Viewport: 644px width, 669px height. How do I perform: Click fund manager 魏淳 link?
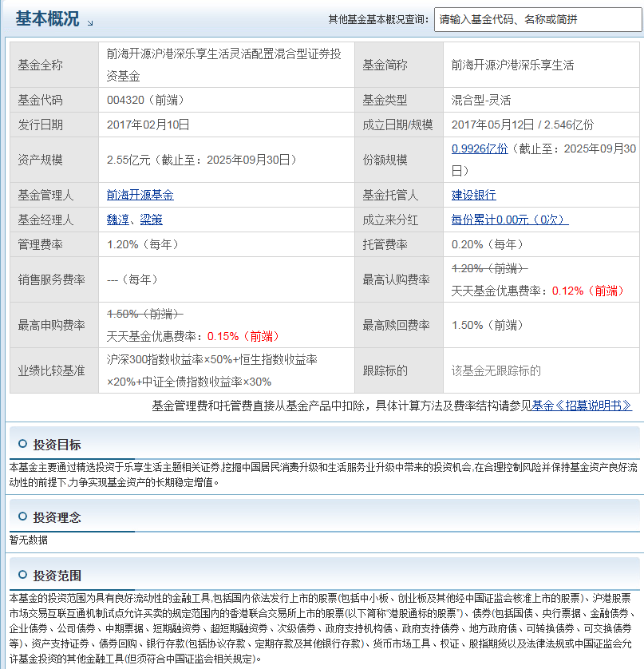116,219
